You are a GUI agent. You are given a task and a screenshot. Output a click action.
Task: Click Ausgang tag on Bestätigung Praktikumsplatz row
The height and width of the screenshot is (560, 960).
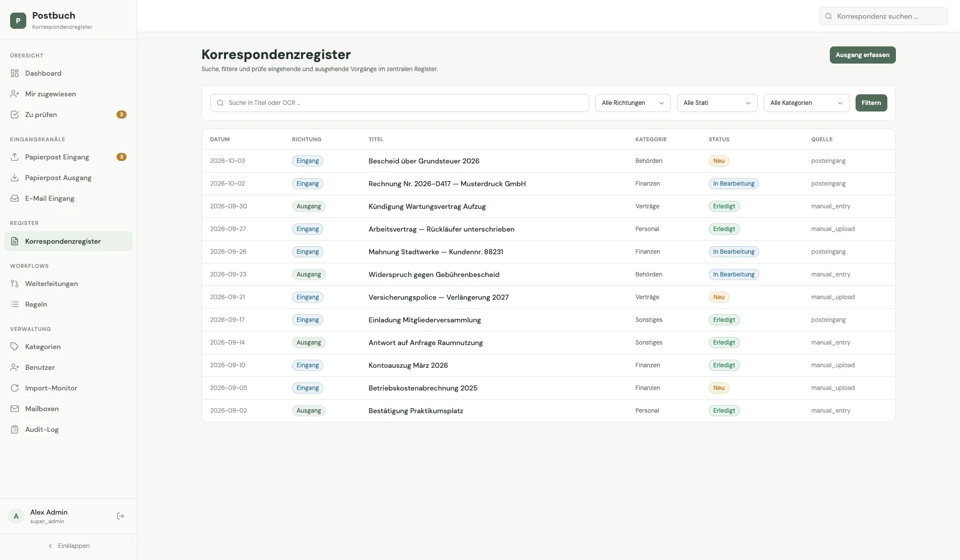(x=309, y=411)
